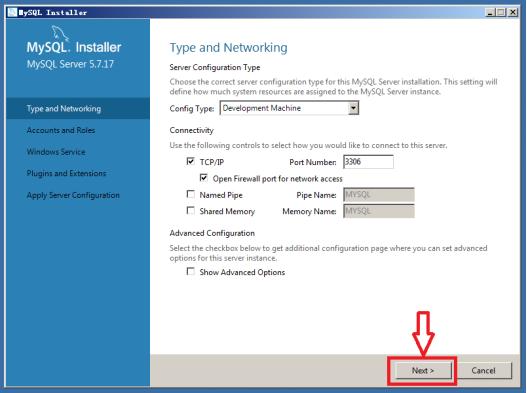Enable the Named Pipe checkbox
Screen dimensions: 527x393
pos(191,194)
